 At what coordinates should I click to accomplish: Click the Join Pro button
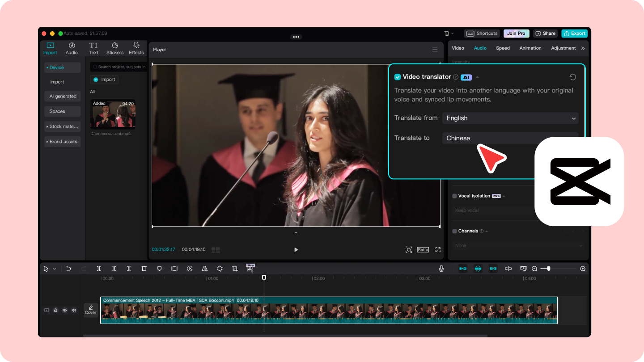(516, 34)
